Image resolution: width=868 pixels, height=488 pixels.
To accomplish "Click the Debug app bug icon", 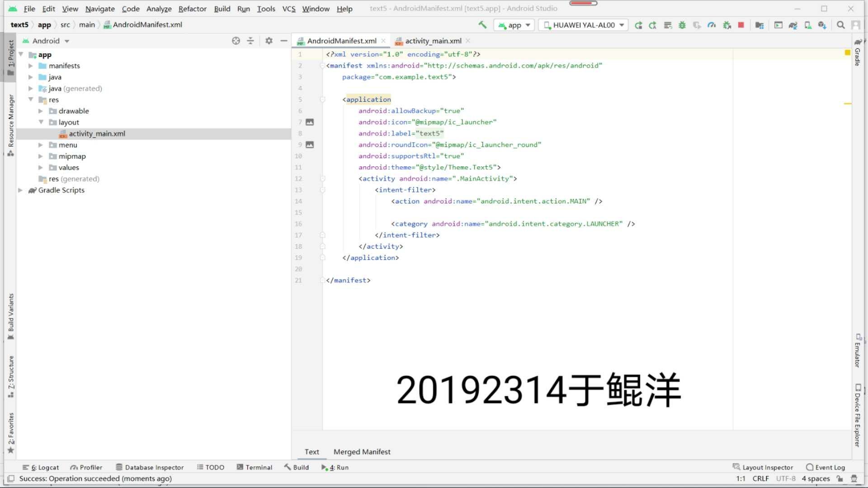I will click(682, 25).
